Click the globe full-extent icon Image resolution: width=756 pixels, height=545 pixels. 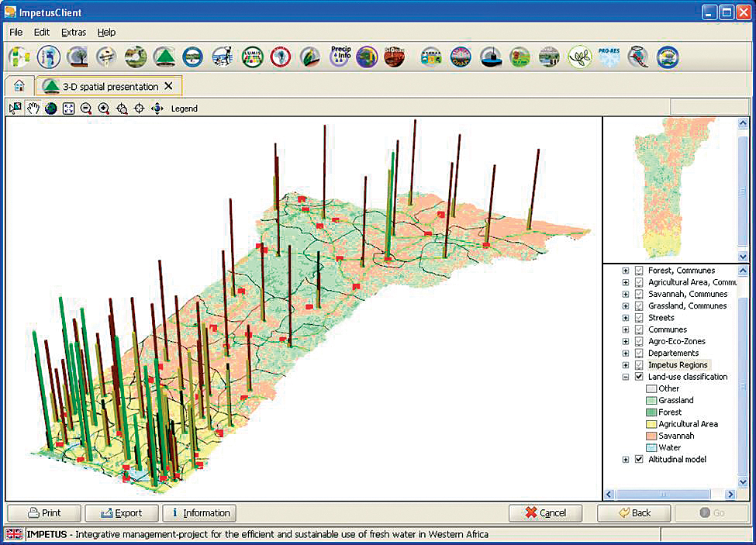pyautogui.click(x=50, y=109)
